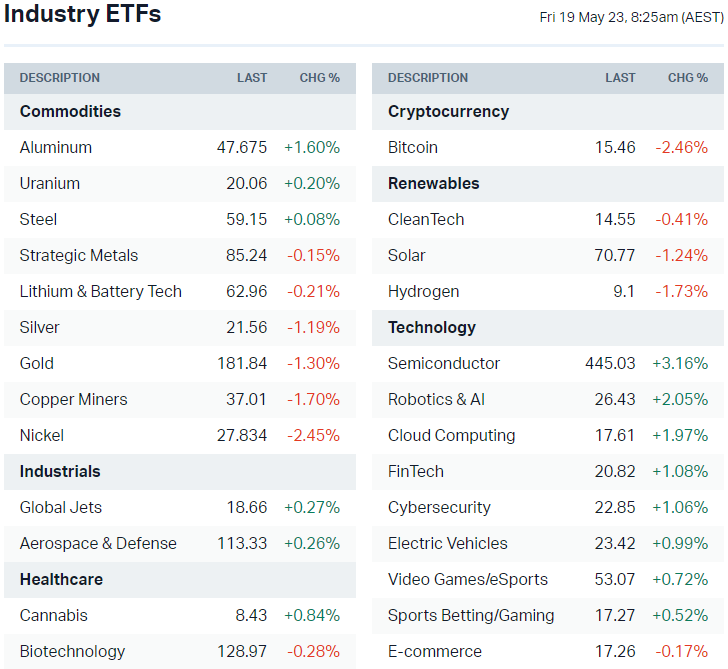
Task: Select Nickel change value -2.45%
Action: pyautogui.click(x=313, y=435)
